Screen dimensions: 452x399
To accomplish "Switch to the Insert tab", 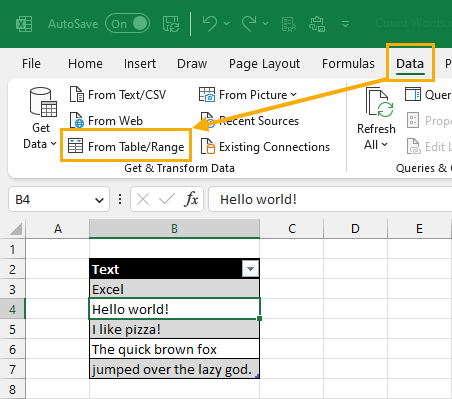I will tap(140, 63).
